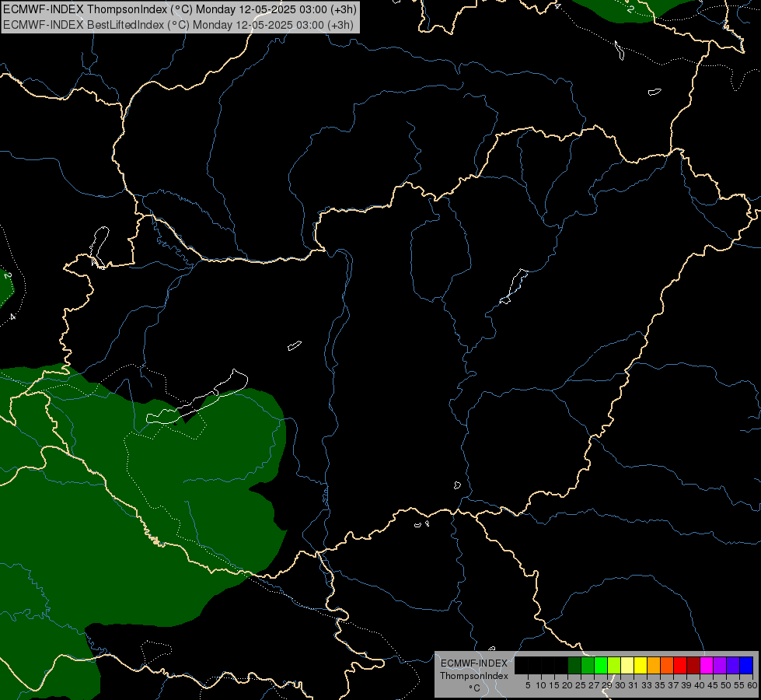Click the '°C' unit label in legend
Screen dimensions: 761x700
pos(475,688)
